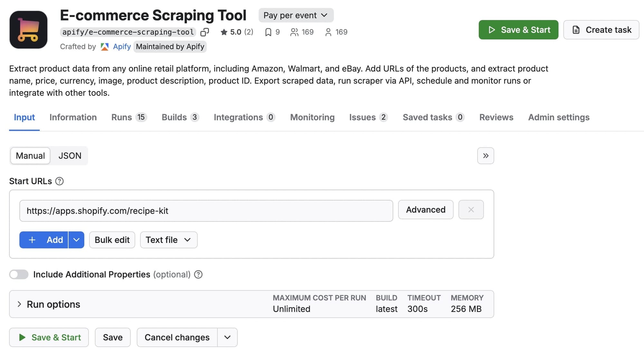This screenshot has height=355, width=644.
Task: Collapse the input panel with the chevron button
Action: 485,156
